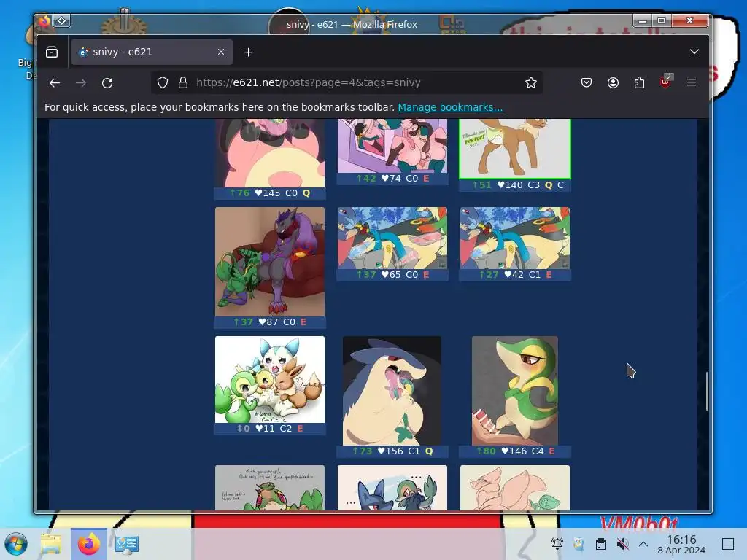
Task: Reload the current page
Action: point(107,83)
